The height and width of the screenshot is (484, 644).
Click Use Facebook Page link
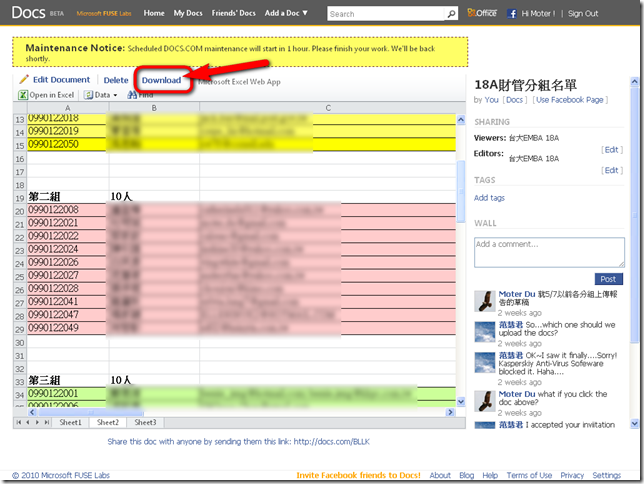point(570,100)
